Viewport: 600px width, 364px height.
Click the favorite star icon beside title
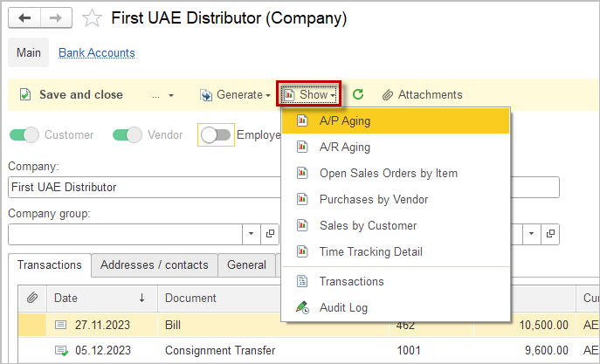pos(91,17)
